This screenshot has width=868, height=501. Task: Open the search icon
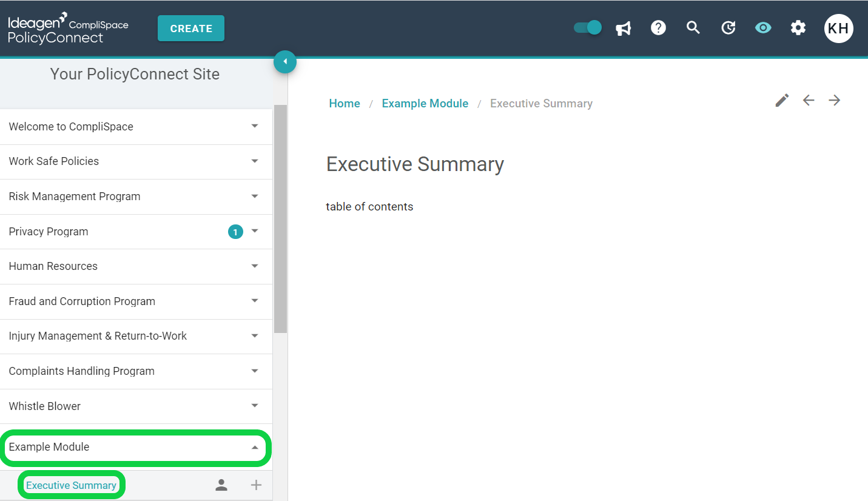(x=693, y=28)
